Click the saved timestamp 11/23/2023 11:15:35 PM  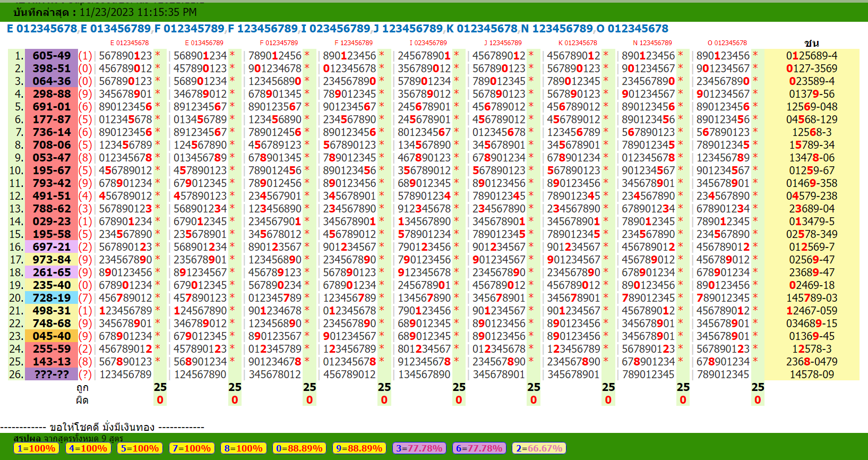(138, 12)
